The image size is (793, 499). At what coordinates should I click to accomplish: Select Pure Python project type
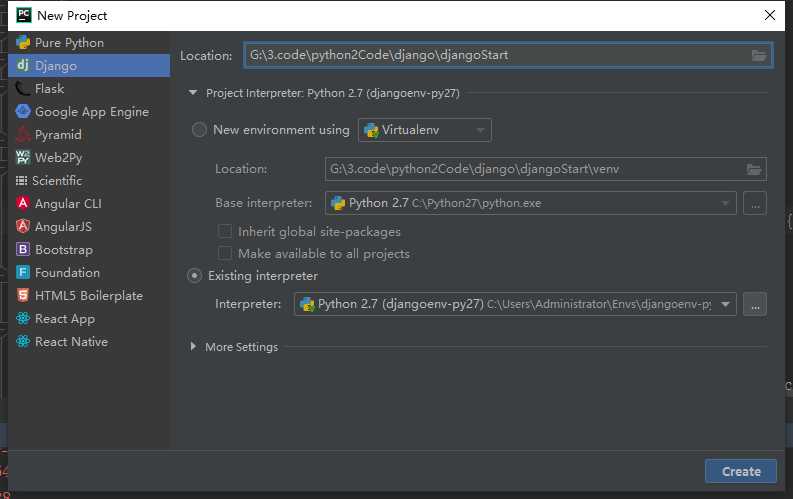pos(69,42)
